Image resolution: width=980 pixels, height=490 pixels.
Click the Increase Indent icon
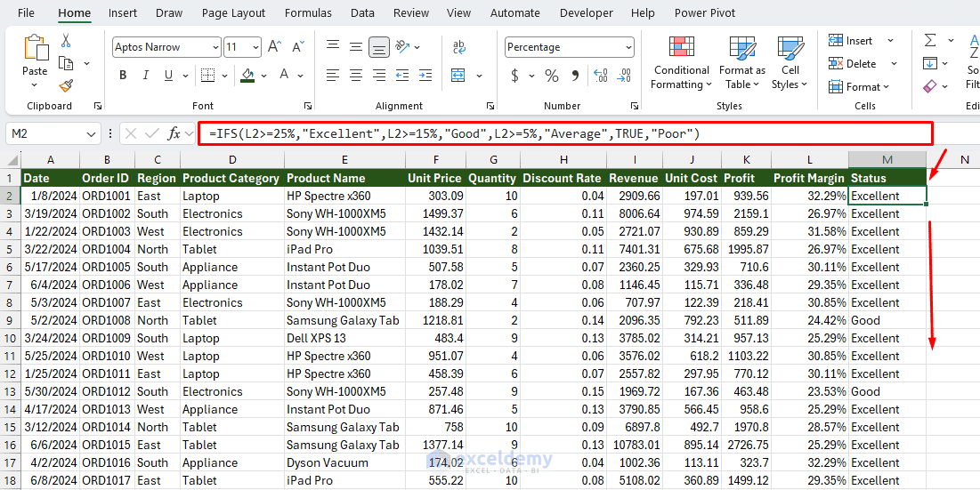tap(426, 76)
